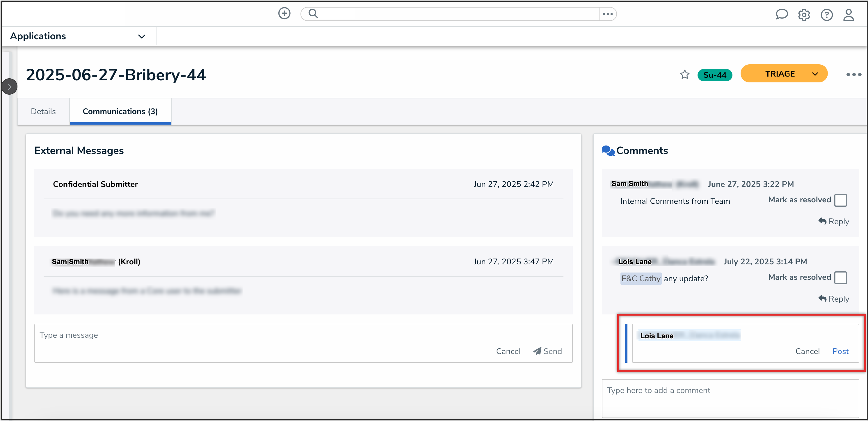
Task: Favorite the record with star icon
Action: point(684,75)
